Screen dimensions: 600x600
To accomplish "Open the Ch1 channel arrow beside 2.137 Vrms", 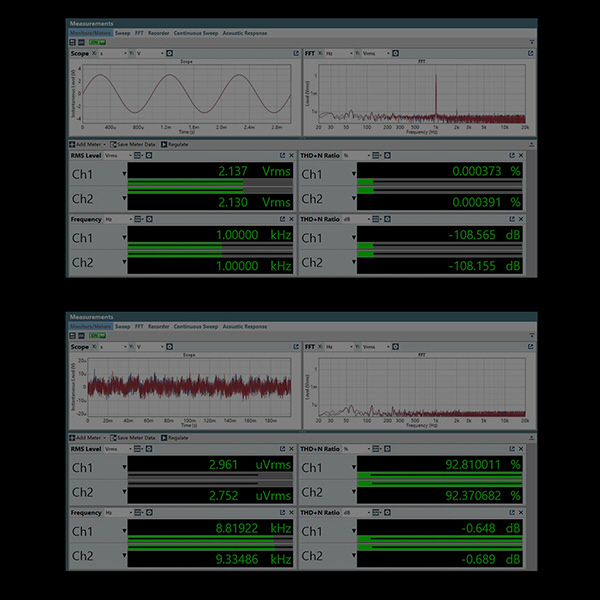I will tap(124, 174).
